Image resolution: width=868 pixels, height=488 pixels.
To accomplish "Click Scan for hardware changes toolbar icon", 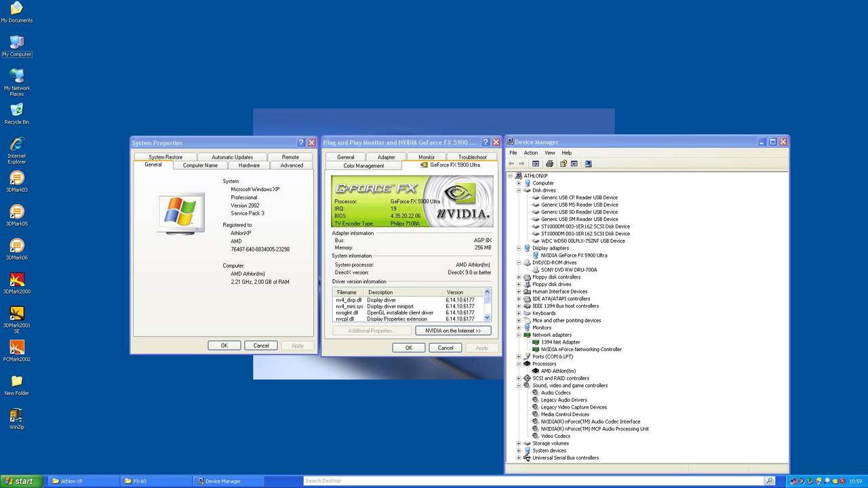I will pos(588,163).
